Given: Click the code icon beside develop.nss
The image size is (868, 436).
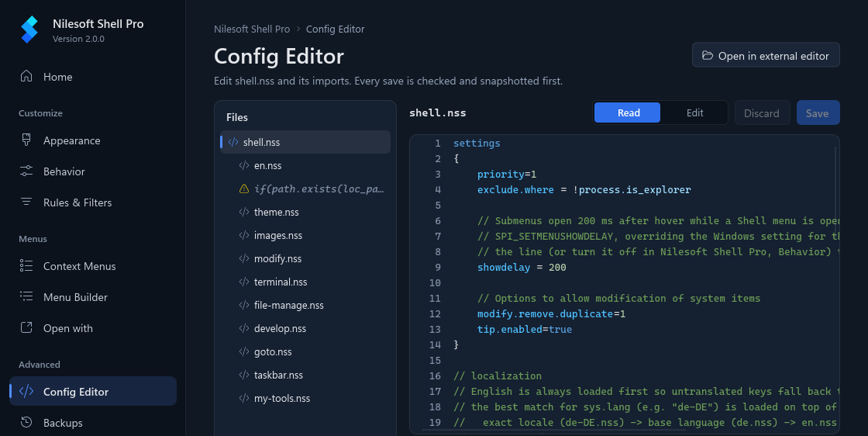Looking at the screenshot, I should click(x=243, y=328).
